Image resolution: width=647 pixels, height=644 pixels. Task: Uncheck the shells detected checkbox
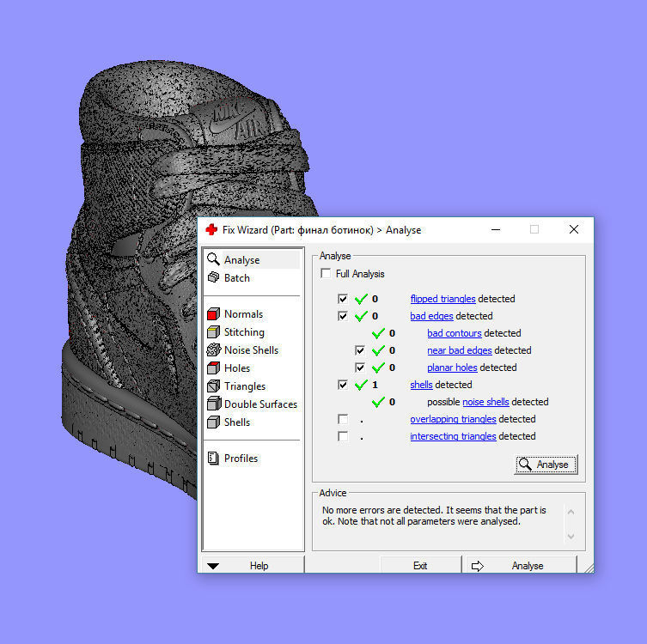coord(343,385)
